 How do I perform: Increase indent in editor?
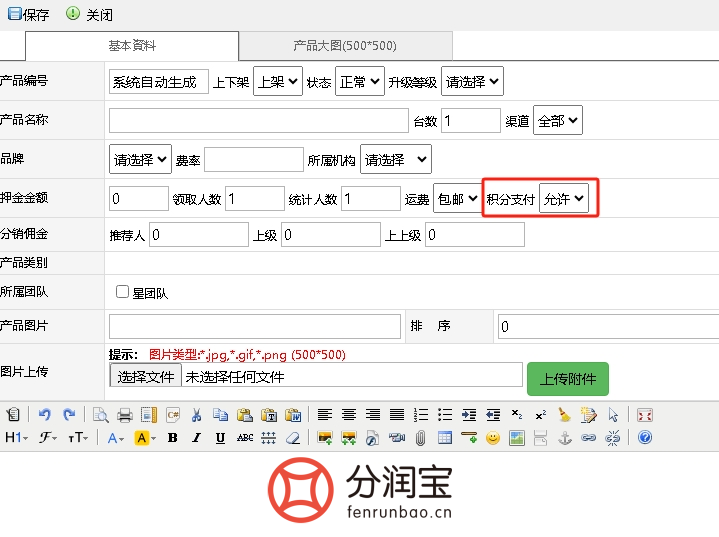point(469,415)
